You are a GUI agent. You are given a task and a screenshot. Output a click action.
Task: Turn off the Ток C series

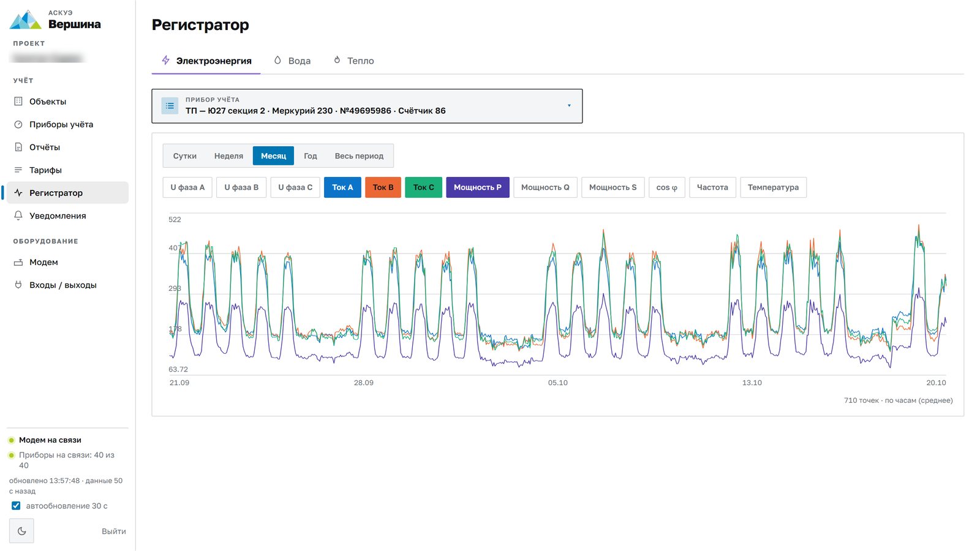423,187
